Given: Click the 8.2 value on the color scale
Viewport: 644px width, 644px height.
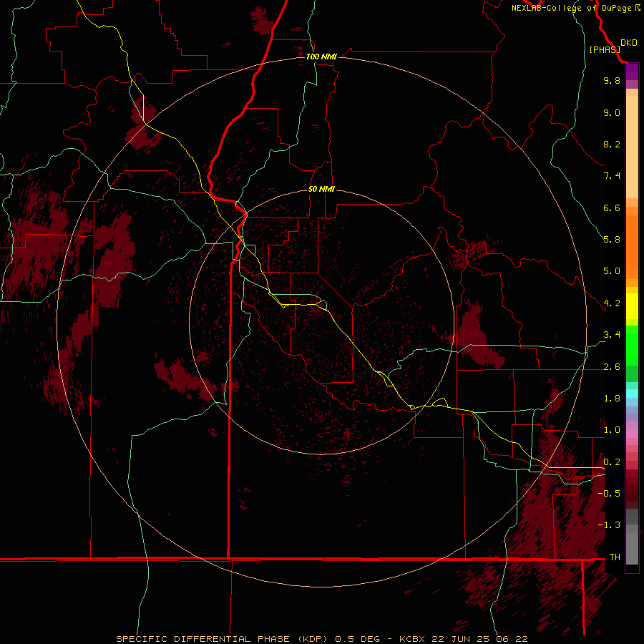Looking at the screenshot, I should pos(612,144).
